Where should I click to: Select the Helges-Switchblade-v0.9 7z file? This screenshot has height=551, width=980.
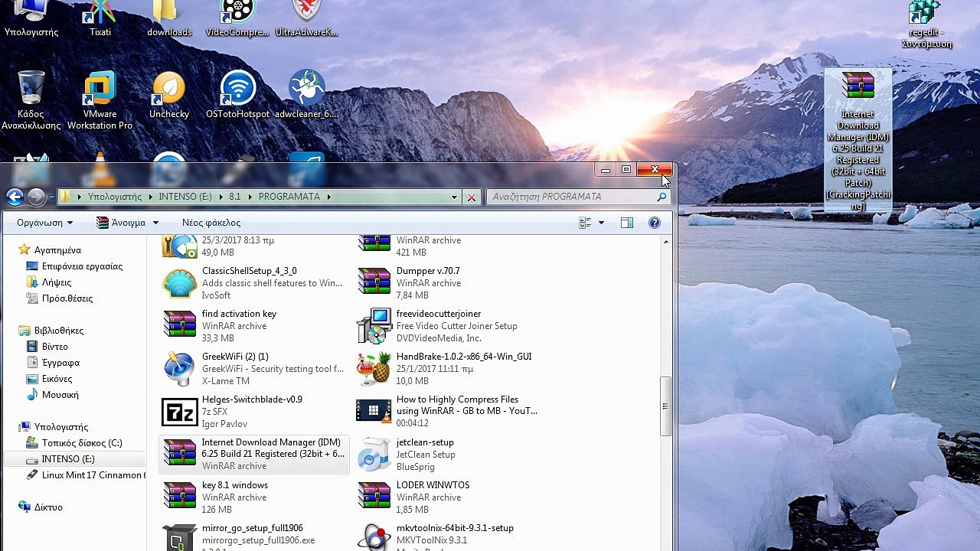253,412
